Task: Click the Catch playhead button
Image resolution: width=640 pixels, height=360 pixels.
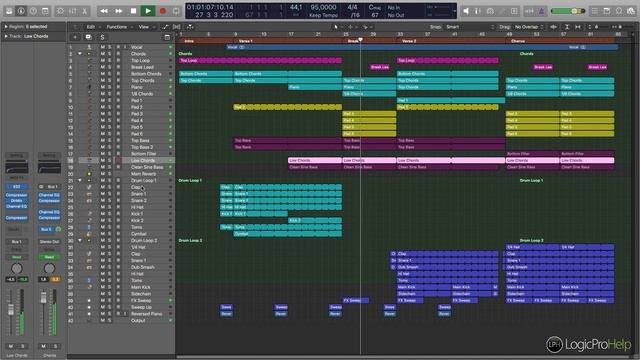Action: click(190, 27)
